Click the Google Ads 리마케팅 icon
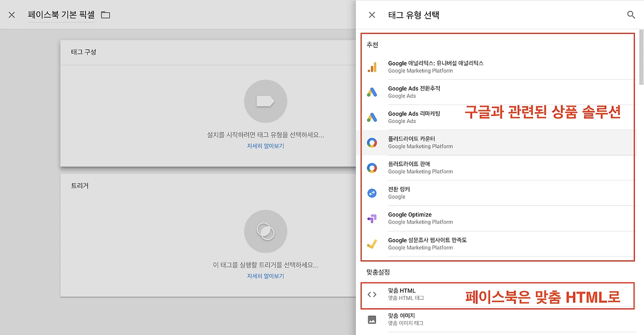The image size is (644, 335). coord(372,117)
